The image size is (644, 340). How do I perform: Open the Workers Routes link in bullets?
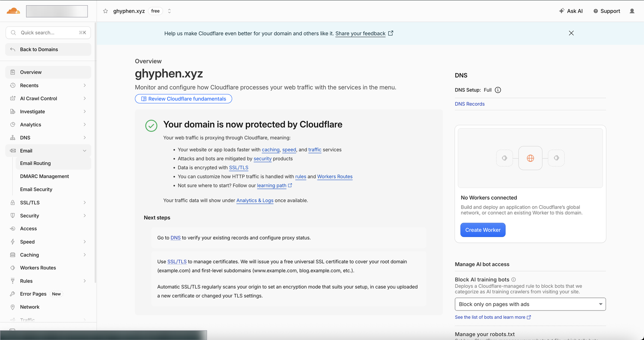[x=335, y=177]
